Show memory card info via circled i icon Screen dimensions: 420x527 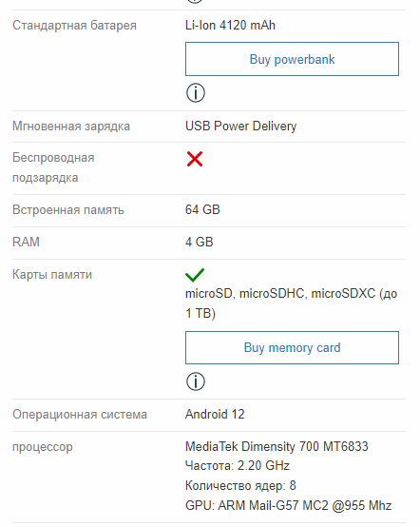point(196,381)
